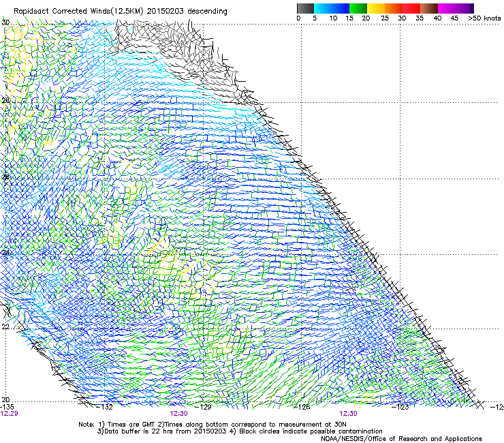Click the word 'descending' in the title

click(207, 12)
